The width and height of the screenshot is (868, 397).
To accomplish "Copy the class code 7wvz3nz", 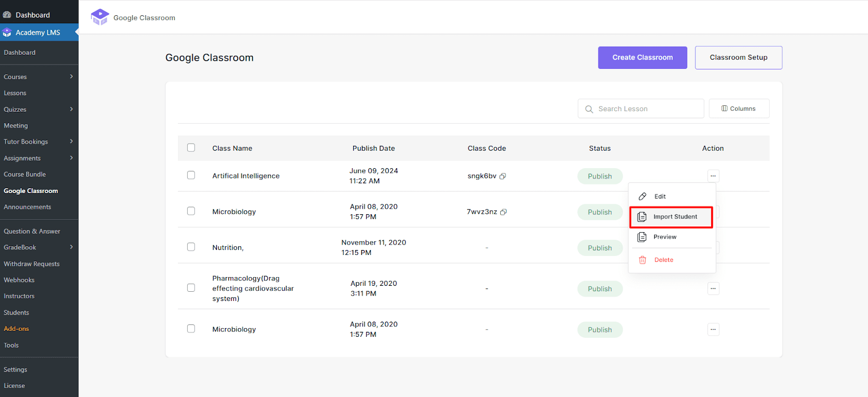I will click(503, 212).
